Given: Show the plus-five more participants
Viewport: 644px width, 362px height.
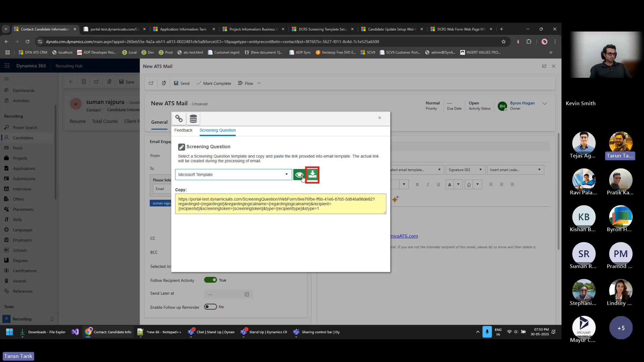Looking at the screenshot, I should tap(621, 328).
